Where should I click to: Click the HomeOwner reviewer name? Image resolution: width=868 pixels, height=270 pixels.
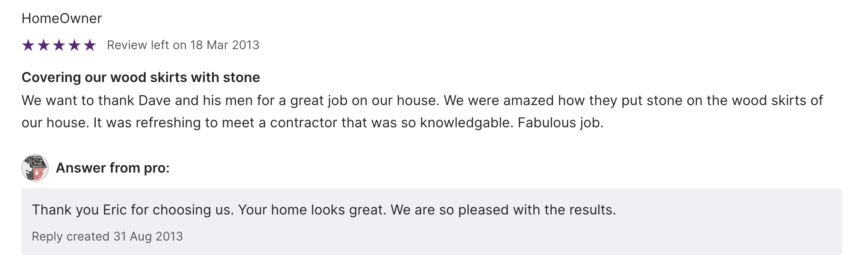[x=62, y=18]
